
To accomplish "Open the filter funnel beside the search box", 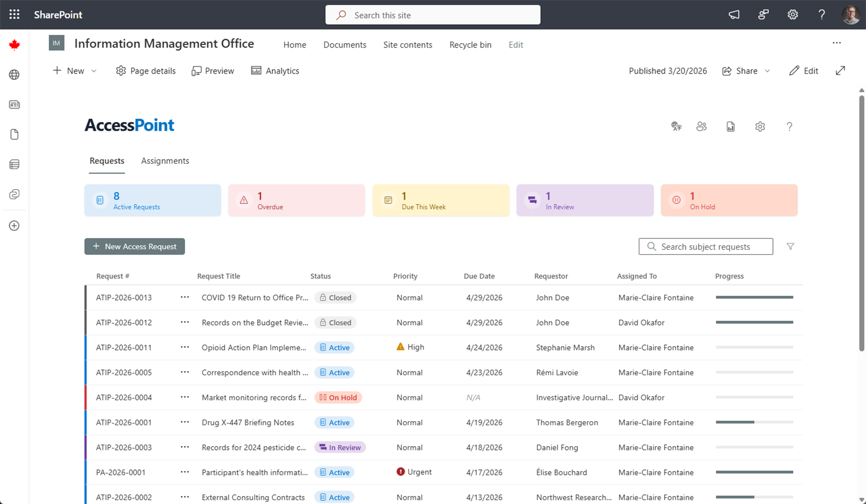I will 791,246.
